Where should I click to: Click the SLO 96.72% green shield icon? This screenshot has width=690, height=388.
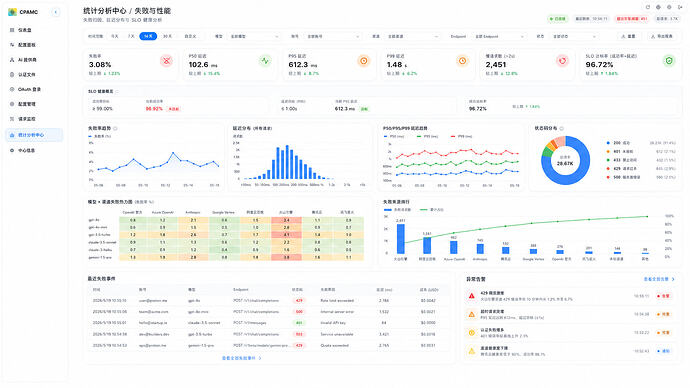point(669,61)
